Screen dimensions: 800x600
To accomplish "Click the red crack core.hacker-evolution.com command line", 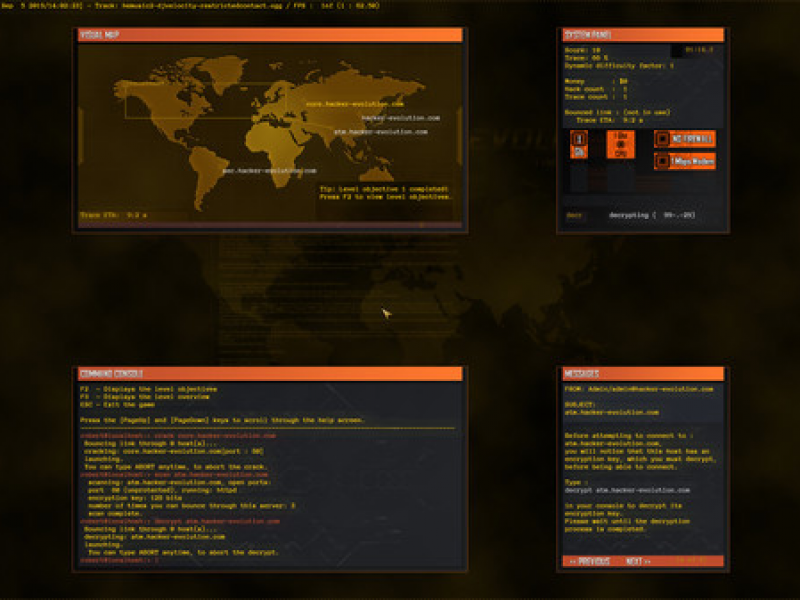I will [178, 436].
